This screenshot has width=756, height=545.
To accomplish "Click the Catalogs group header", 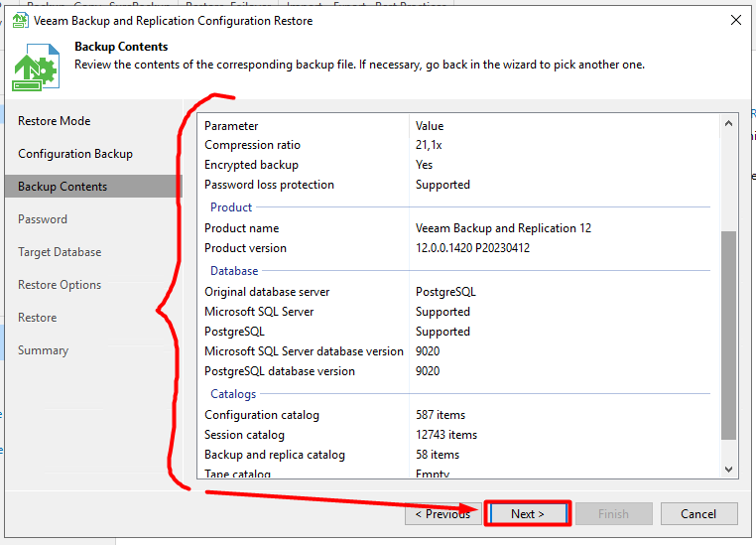I will tap(233, 394).
